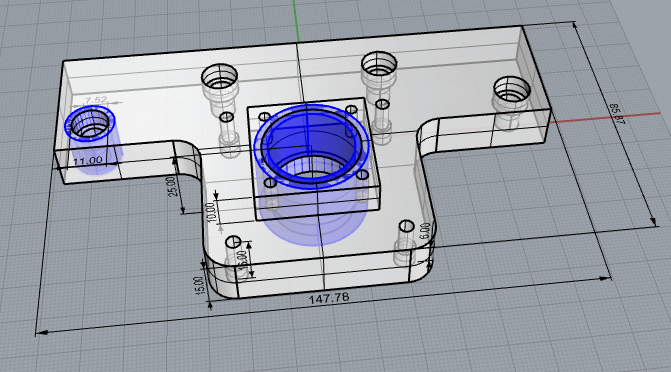Click the 6.00 dimension near the rounded corner

[x=425, y=231]
